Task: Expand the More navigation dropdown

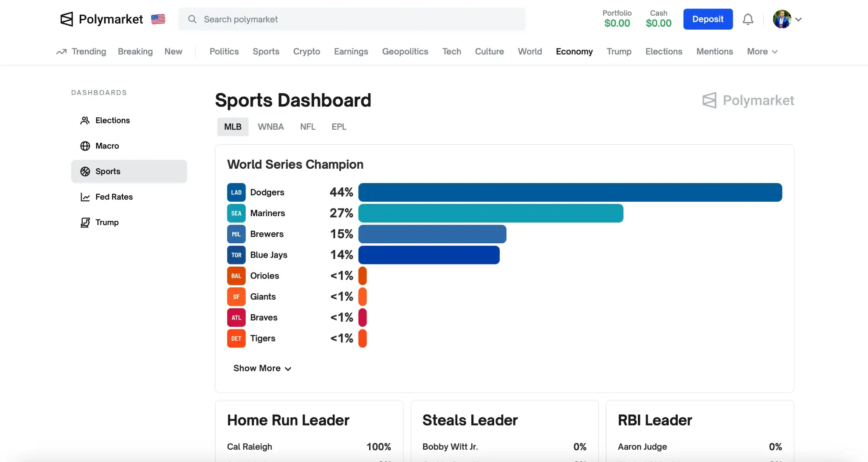Action: [762, 52]
